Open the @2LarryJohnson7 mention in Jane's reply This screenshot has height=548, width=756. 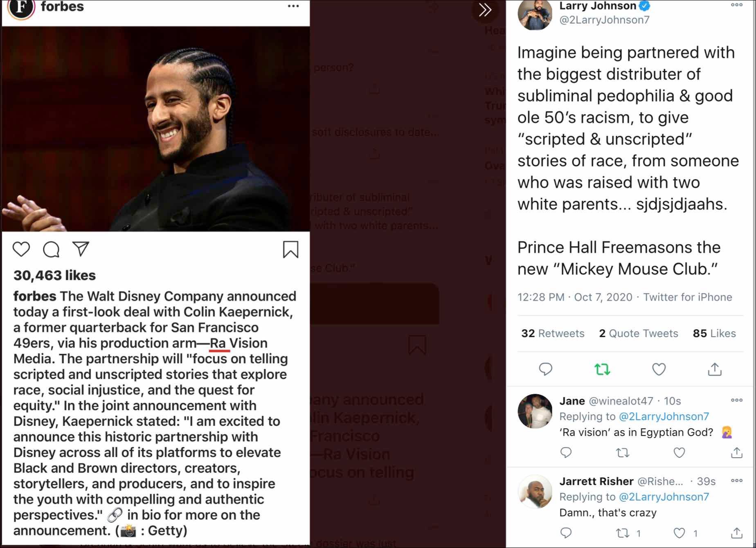click(x=664, y=416)
